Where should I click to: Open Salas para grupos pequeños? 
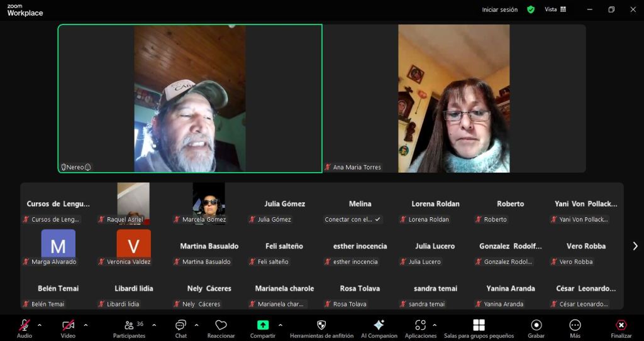click(479, 328)
